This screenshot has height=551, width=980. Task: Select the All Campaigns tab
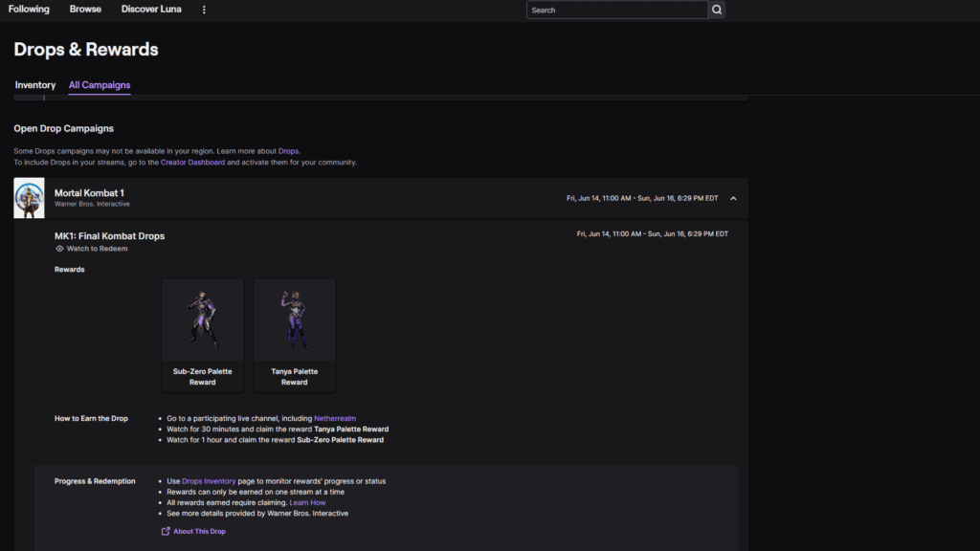tap(99, 84)
